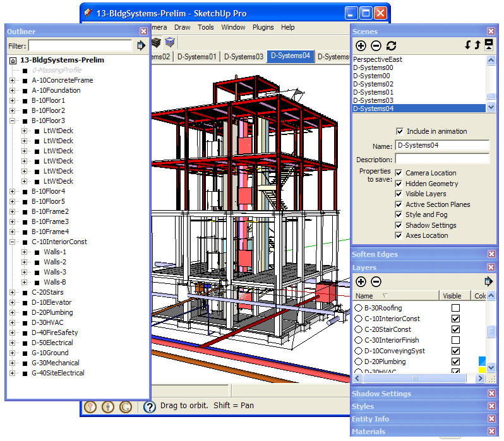The width and height of the screenshot is (504, 441).
Task: Click the dark stacked layers toolbar icon
Action: pos(156,42)
